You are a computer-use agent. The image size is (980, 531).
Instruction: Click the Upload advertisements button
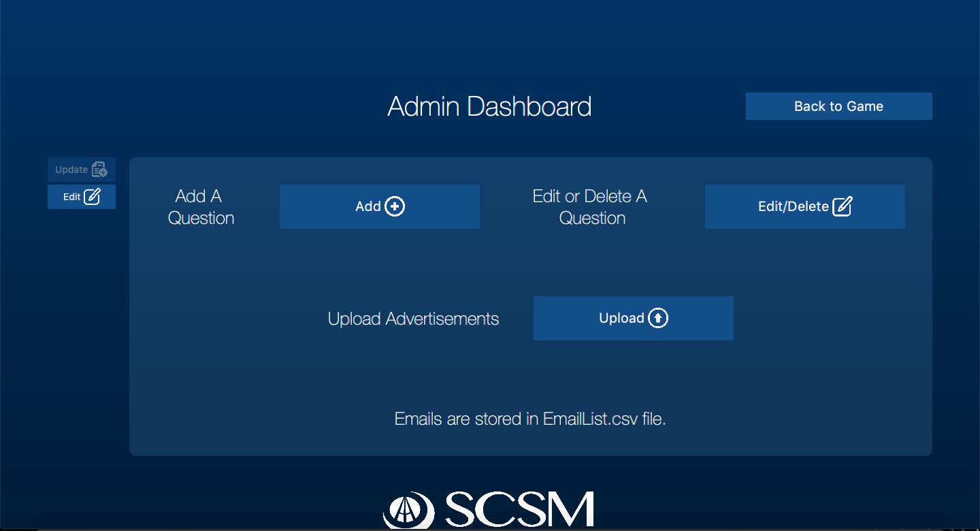click(x=634, y=318)
